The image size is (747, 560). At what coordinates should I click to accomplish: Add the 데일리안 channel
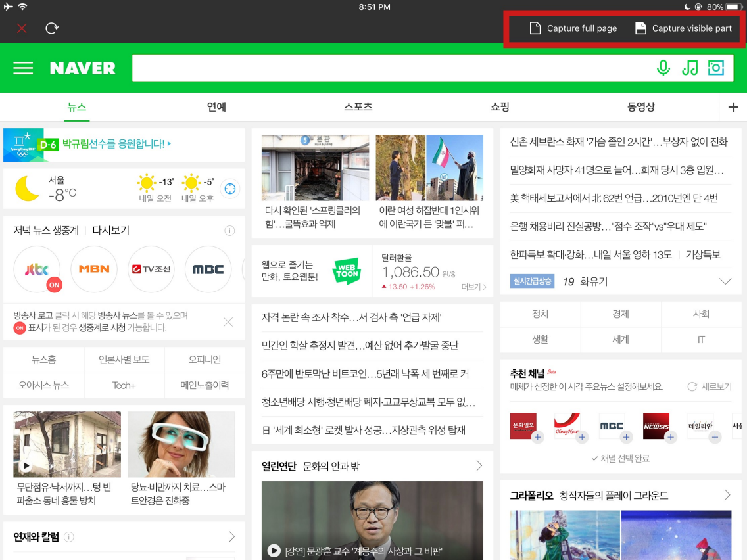(715, 437)
